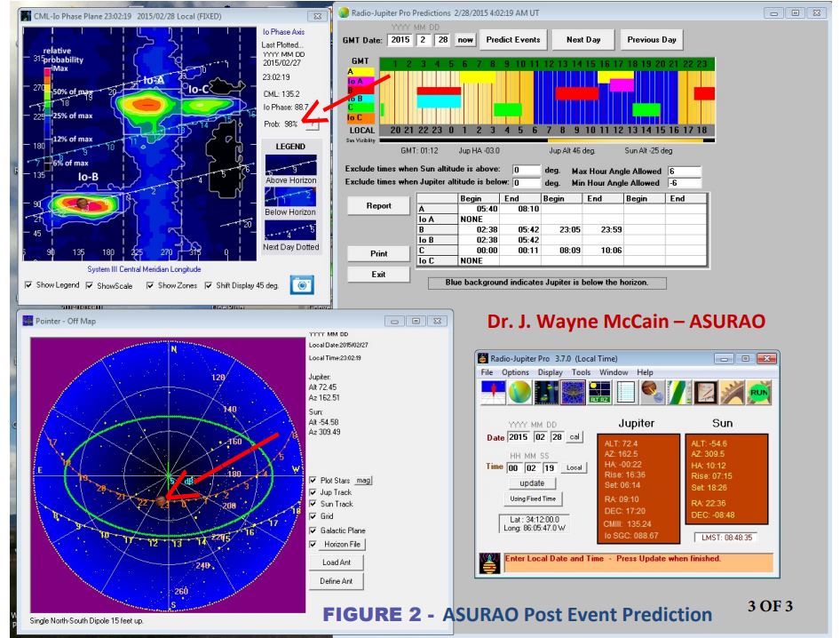Image resolution: width=840 pixels, height=638 pixels.
Task: Open the lined notepad toolbar icon
Action: [626, 393]
